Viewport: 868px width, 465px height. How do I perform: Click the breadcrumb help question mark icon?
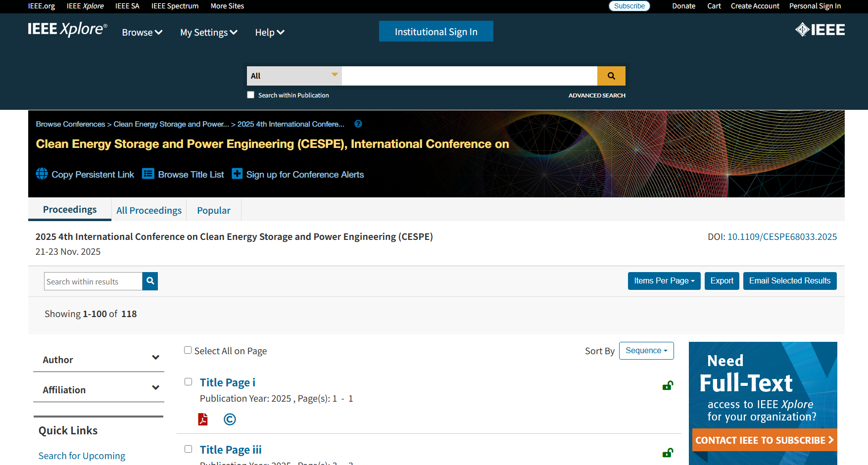pyautogui.click(x=358, y=124)
